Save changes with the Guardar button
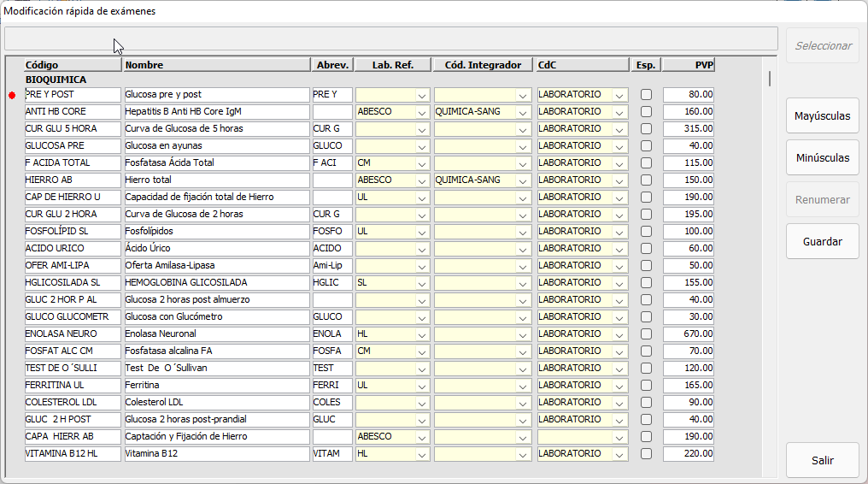 822,241
